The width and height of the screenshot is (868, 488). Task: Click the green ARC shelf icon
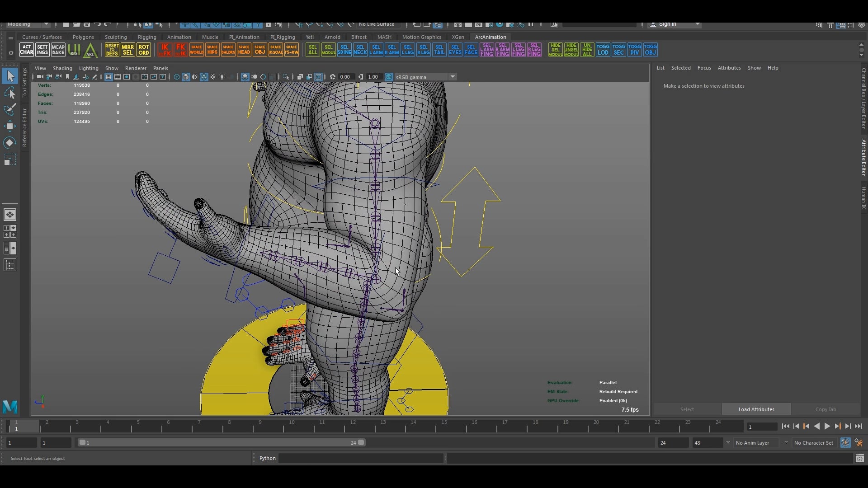(90, 50)
